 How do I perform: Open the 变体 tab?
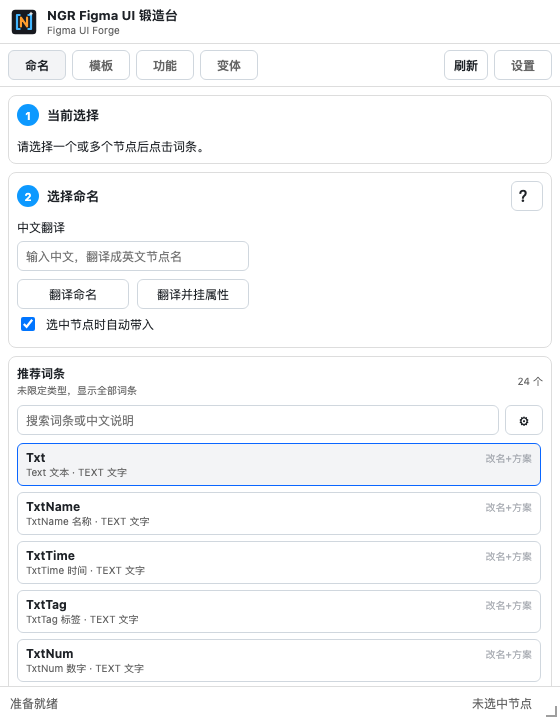(x=229, y=65)
